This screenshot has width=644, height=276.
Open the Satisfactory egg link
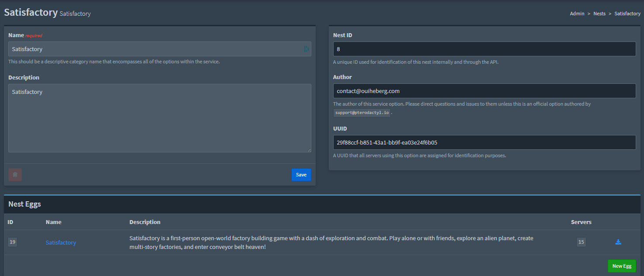[61, 242]
